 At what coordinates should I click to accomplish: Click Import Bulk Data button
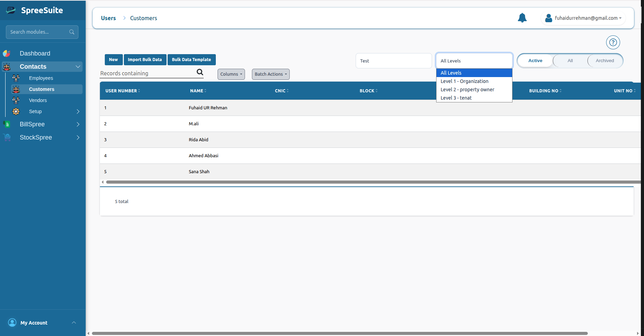145,60
